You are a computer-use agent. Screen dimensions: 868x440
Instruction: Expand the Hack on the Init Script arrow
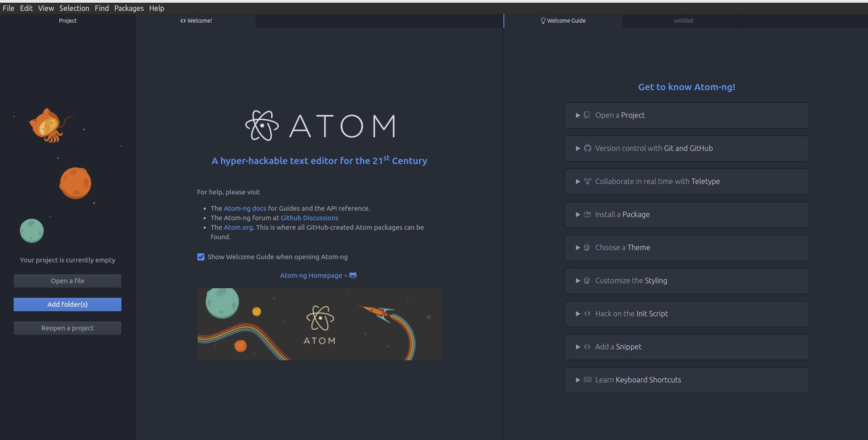point(578,314)
